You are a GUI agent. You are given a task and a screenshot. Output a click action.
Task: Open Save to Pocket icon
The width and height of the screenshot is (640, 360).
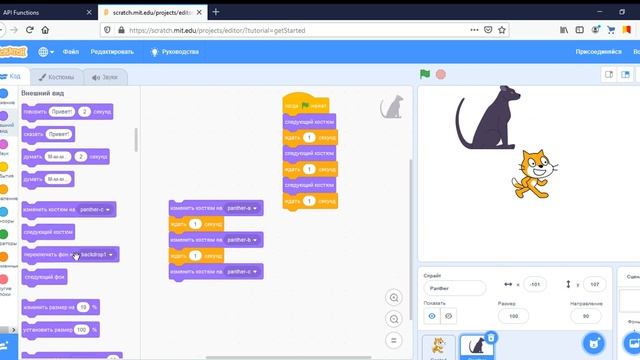pos(488,30)
